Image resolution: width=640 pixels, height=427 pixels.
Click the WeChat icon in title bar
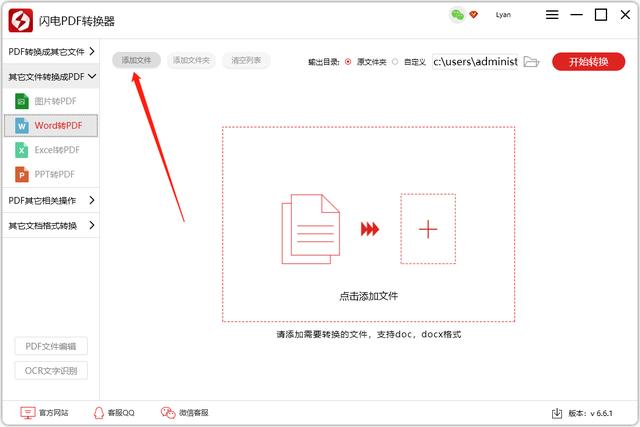(457, 15)
